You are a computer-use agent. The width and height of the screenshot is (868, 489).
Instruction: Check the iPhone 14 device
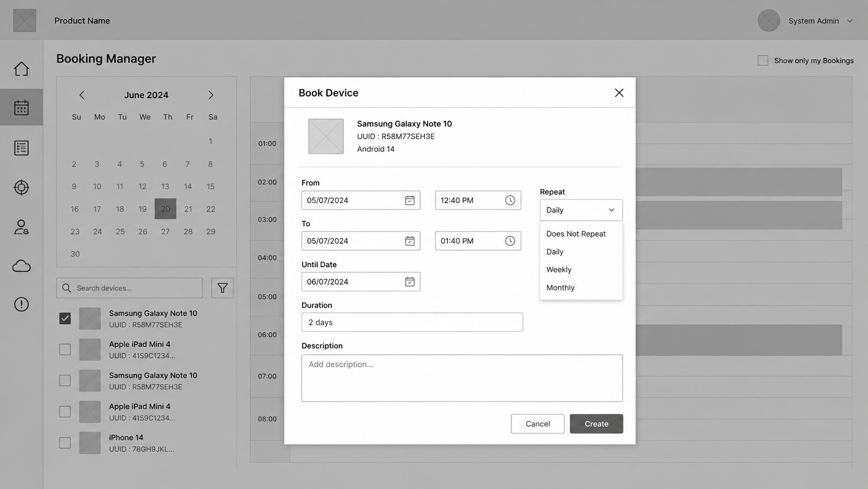65,443
